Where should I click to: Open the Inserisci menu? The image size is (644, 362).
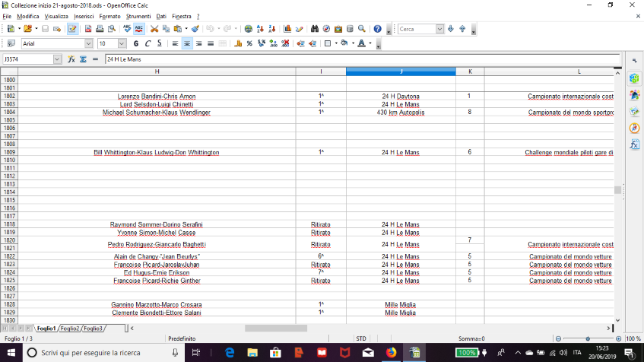pos(84,17)
